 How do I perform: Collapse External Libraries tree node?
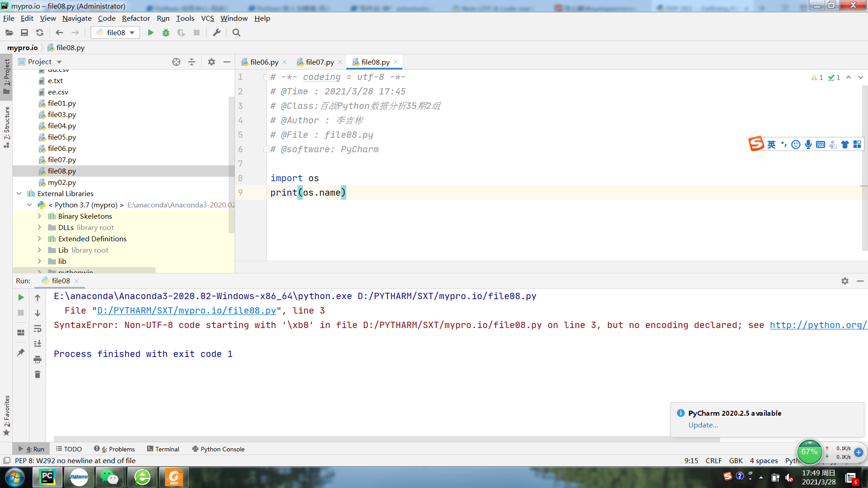(19, 193)
